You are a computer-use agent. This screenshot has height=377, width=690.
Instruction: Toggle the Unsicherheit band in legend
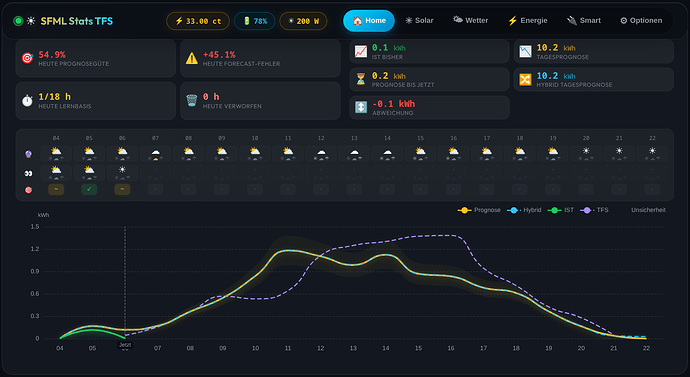coord(648,210)
